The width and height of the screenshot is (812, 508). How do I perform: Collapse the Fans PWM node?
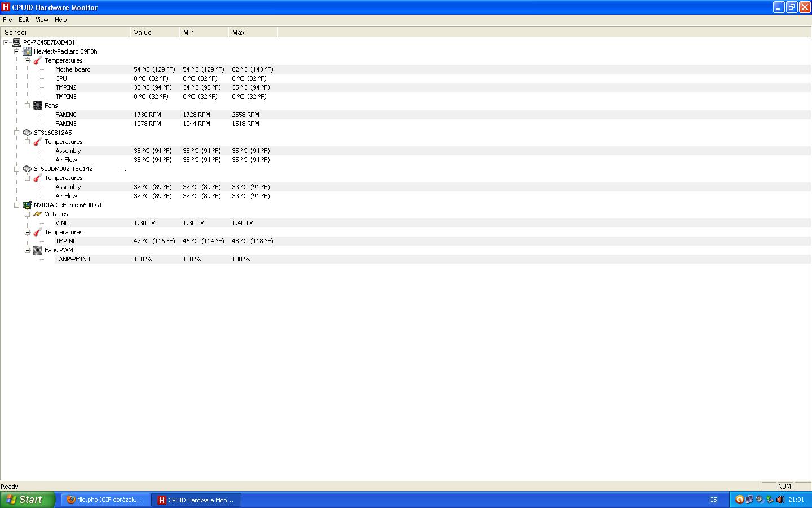tap(27, 250)
